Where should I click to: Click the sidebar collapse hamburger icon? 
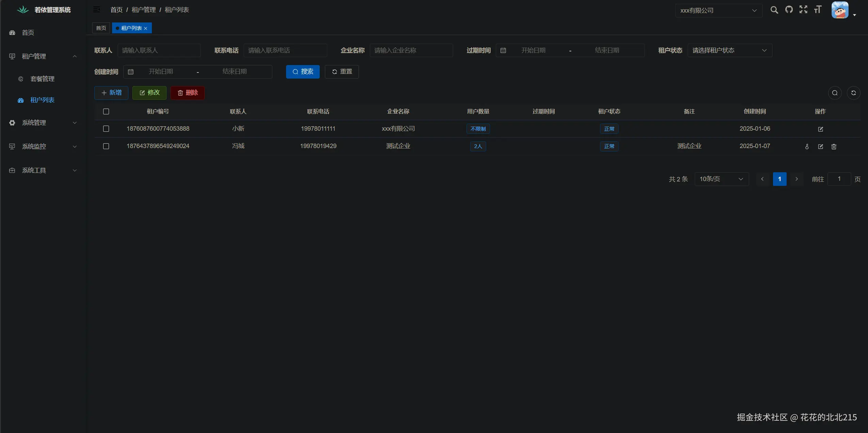pos(97,10)
